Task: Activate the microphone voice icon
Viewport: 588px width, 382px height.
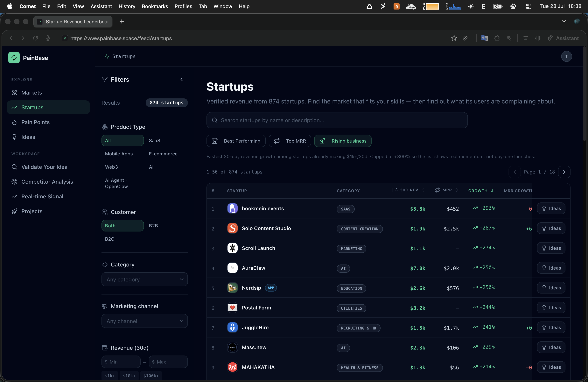Action: pyautogui.click(x=48, y=38)
